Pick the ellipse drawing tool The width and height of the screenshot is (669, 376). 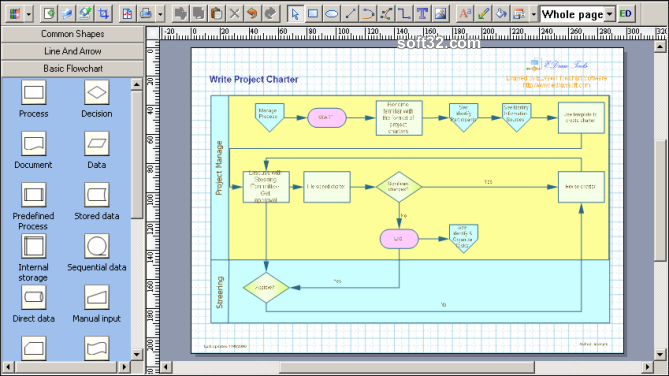coord(332,14)
